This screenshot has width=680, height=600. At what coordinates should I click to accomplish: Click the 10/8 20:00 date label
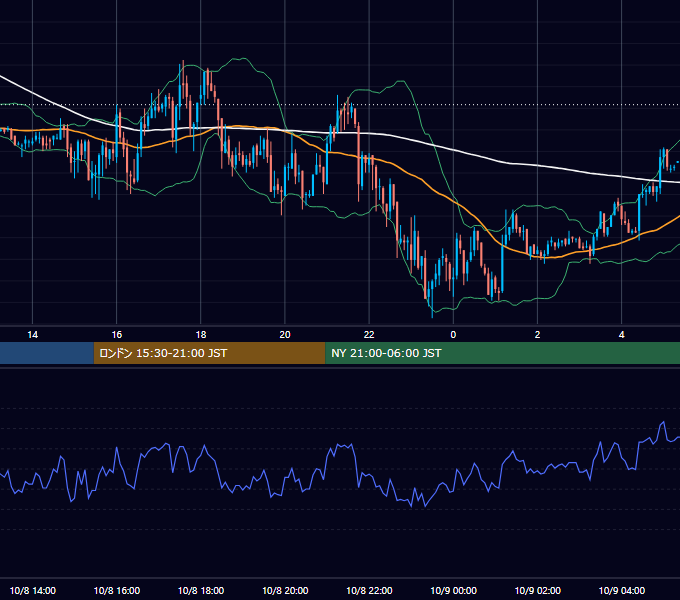(x=285, y=590)
